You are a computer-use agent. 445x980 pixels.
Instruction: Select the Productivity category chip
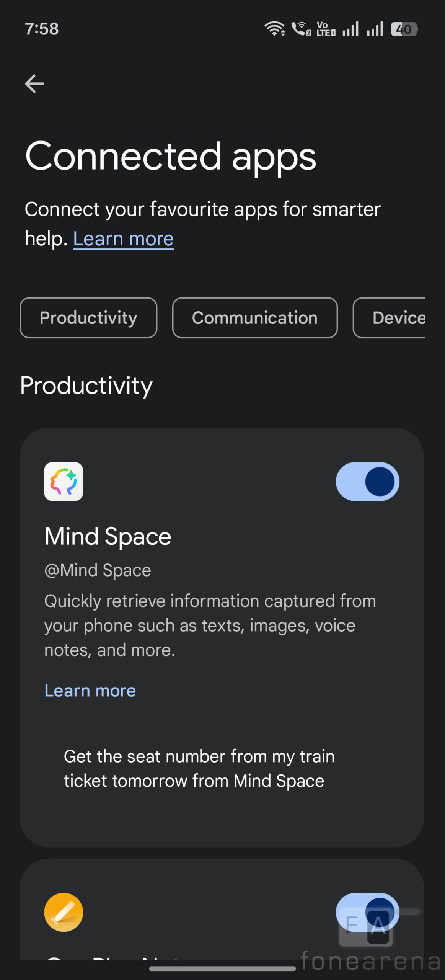pos(88,318)
